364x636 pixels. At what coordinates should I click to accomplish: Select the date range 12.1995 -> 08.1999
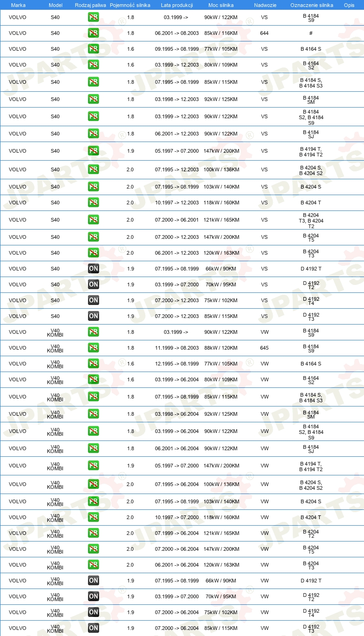(x=177, y=364)
